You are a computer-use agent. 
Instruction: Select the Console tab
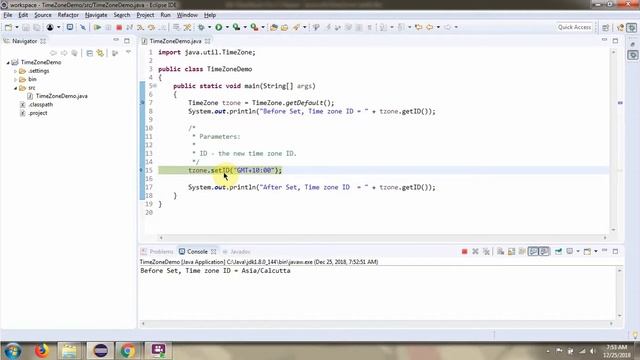197,252
